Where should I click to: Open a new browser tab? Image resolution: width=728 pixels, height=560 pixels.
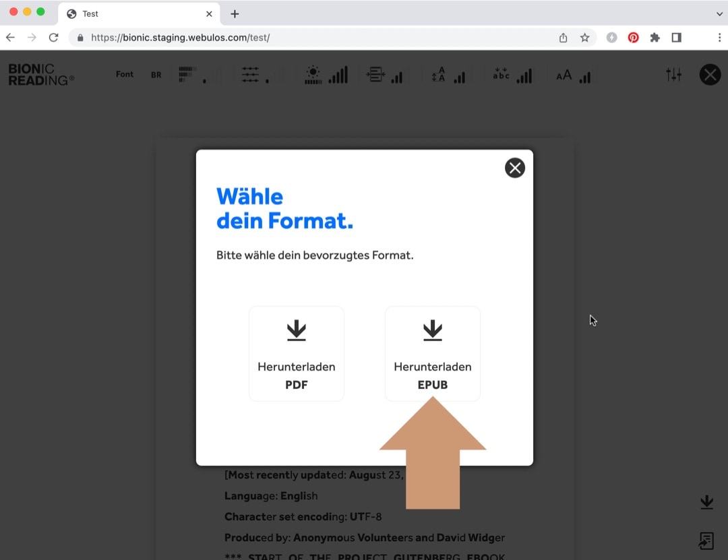click(235, 14)
